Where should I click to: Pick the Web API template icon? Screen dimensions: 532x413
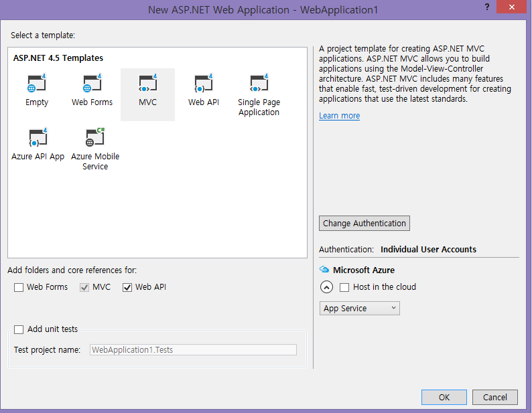(203, 84)
